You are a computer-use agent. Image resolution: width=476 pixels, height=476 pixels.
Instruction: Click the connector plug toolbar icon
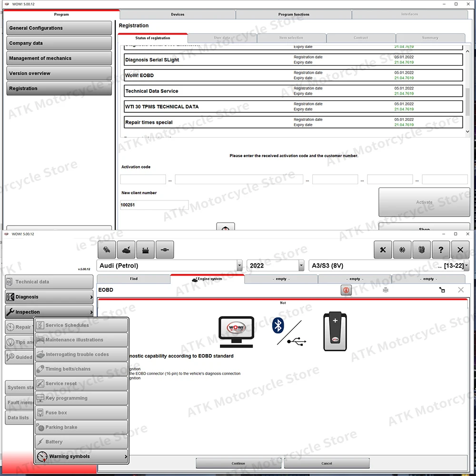[165, 249]
